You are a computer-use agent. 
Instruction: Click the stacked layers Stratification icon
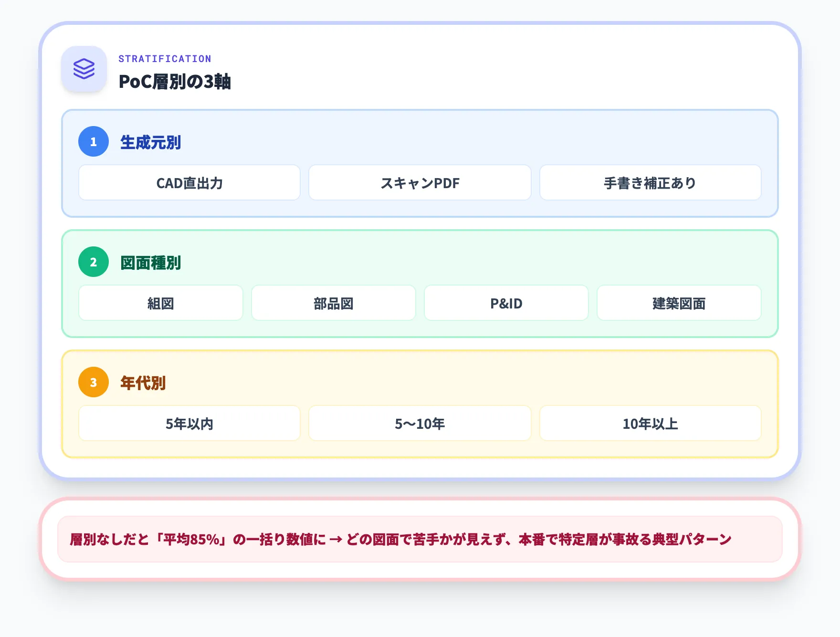click(x=84, y=70)
